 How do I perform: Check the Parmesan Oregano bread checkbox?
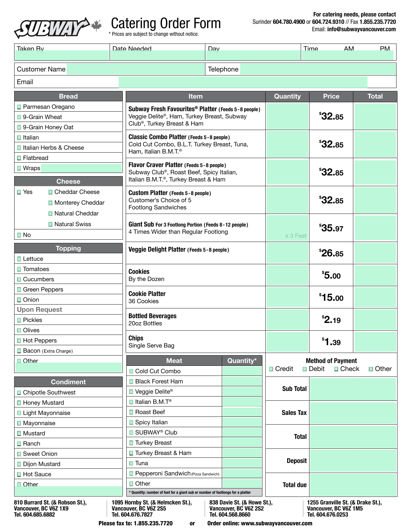pos(19,107)
